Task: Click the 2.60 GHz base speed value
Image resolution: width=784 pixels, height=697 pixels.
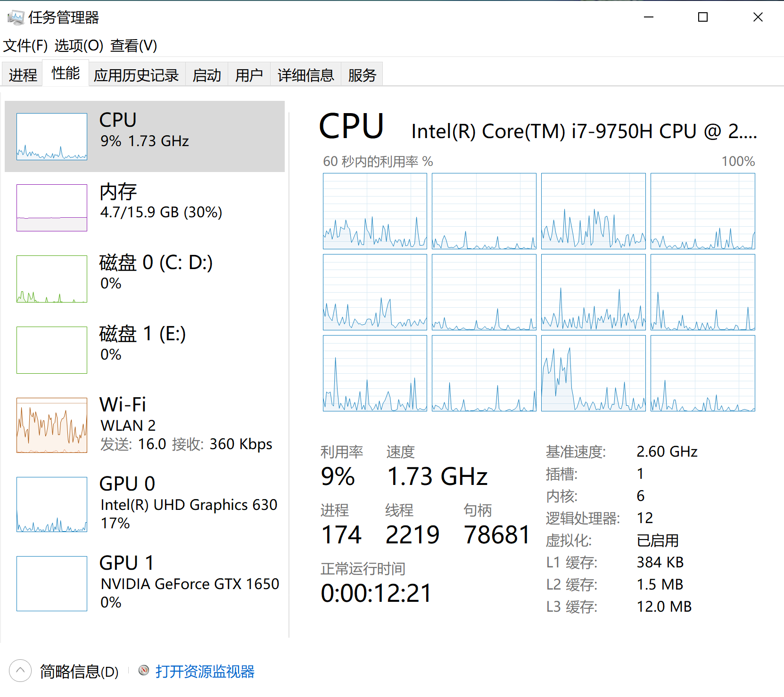Action: [667, 451]
